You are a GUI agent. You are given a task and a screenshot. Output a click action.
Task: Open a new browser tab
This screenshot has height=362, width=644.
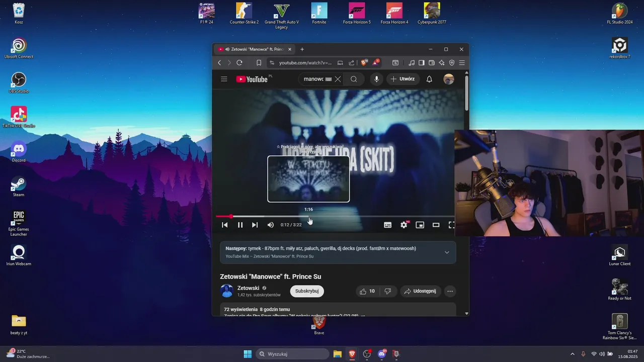pyautogui.click(x=302, y=49)
